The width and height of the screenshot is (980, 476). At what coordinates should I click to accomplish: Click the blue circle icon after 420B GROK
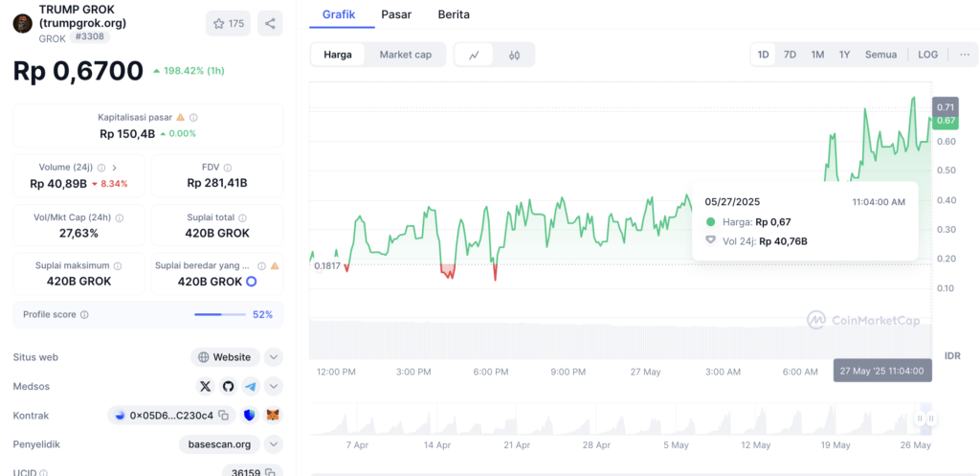tap(252, 282)
